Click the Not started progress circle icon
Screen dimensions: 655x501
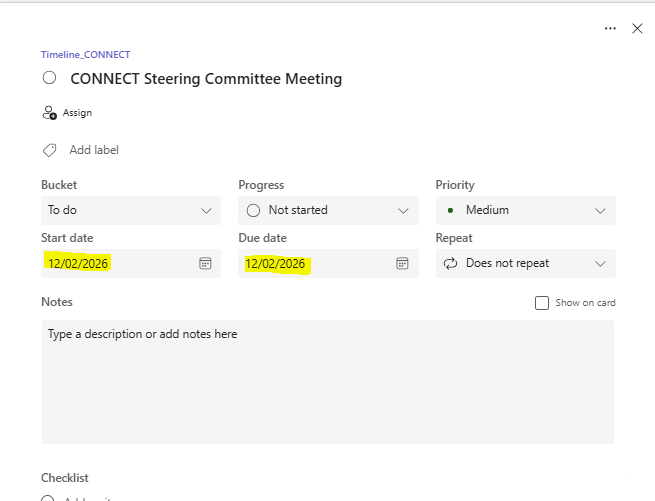[x=253, y=210]
